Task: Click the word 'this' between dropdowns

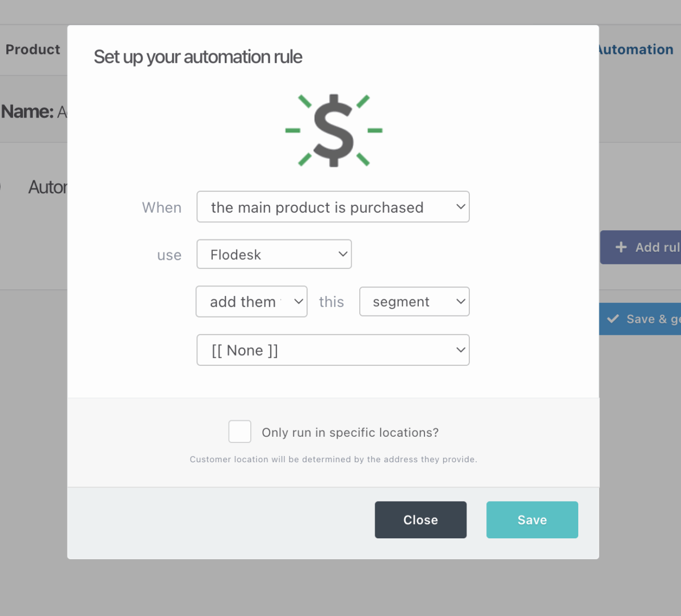Action: 331,302
